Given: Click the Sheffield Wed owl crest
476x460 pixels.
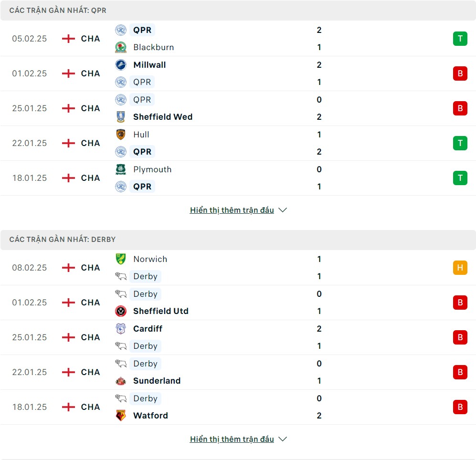Looking at the screenshot, I should pyautogui.click(x=121, y=117).
